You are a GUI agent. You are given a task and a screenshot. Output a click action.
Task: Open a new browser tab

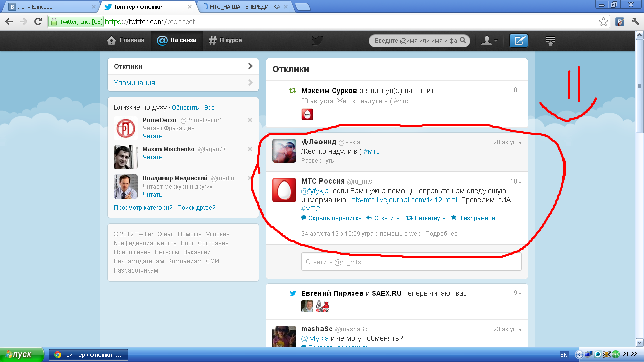tap(302, 7)
